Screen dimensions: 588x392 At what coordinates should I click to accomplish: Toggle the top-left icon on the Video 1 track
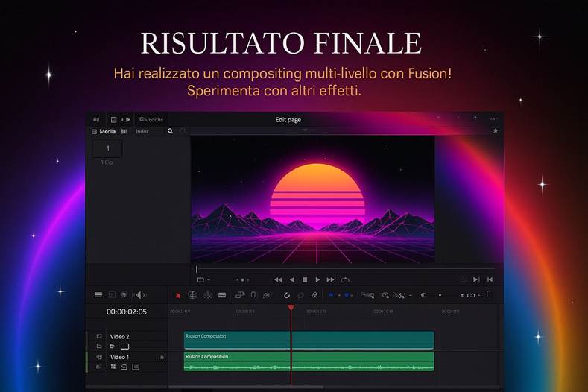coord(99,357)
